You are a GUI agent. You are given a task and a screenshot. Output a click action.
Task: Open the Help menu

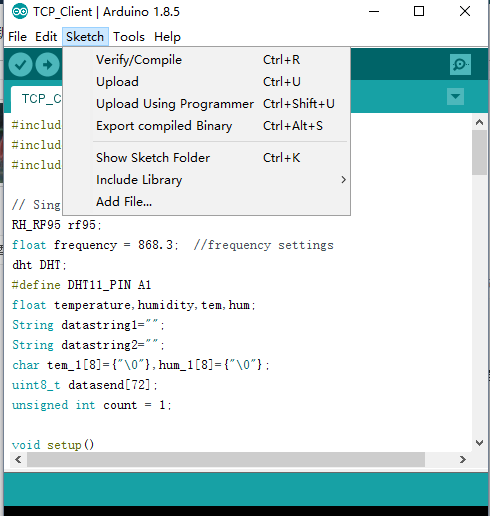click(x=167, y=37)
